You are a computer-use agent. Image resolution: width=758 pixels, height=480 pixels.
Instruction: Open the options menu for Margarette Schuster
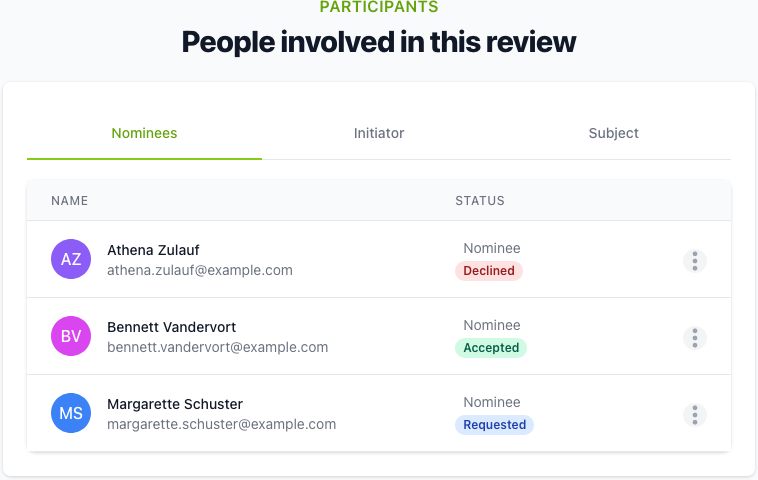pyautogui.click(x=695, y=415)
